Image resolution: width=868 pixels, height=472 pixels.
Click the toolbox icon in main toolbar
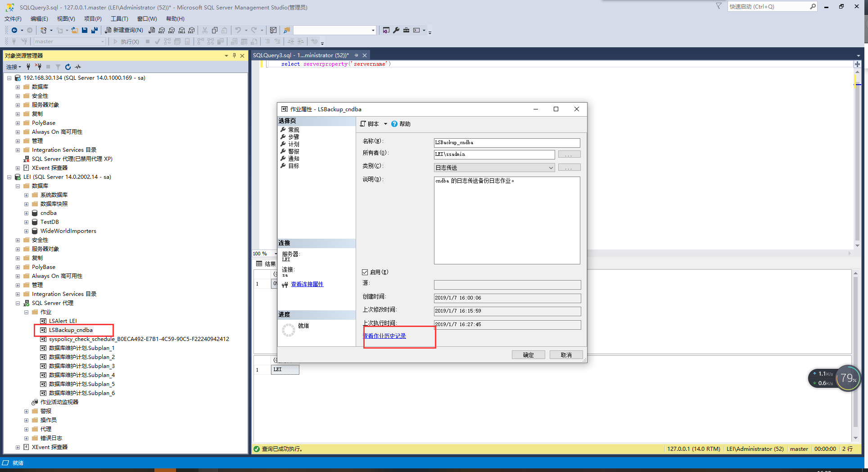tap(406, 30)
